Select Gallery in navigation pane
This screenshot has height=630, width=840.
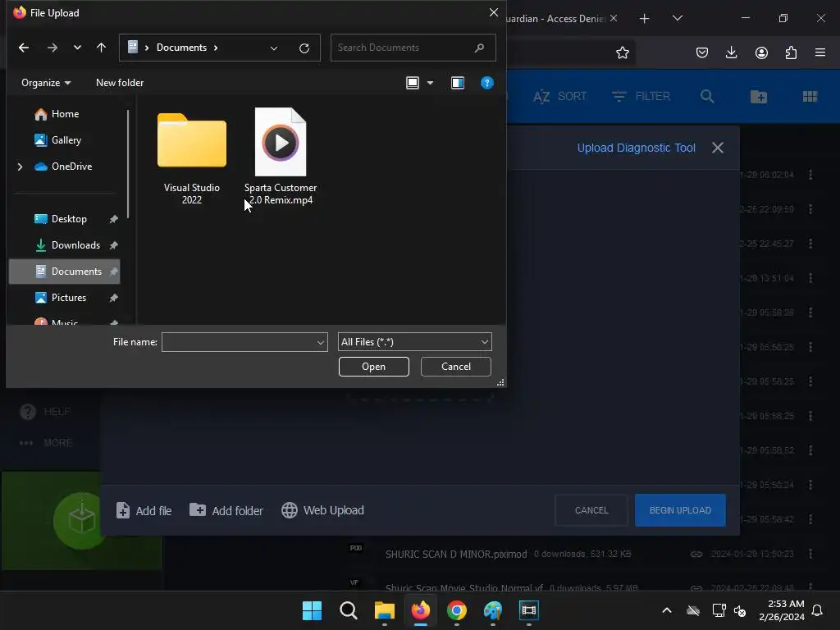click(66, 139)
